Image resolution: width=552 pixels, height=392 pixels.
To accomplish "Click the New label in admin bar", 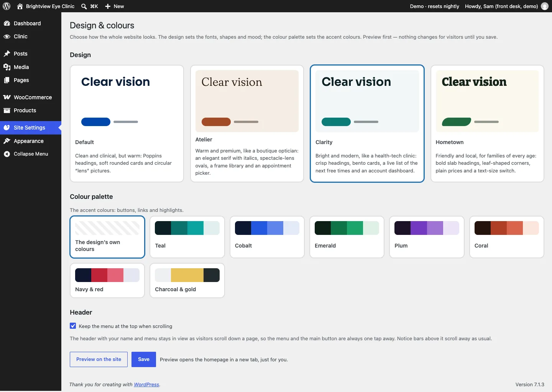I will coord(119,6).
